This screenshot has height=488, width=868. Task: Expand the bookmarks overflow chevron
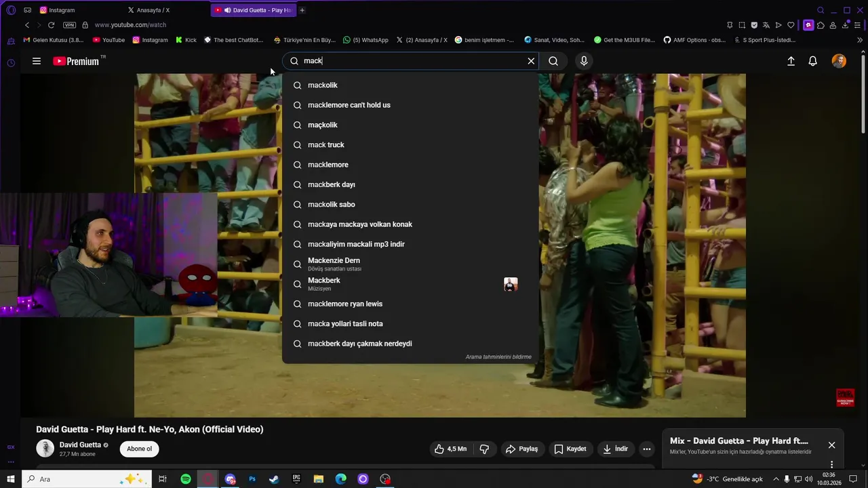click(x=860, y=40)
